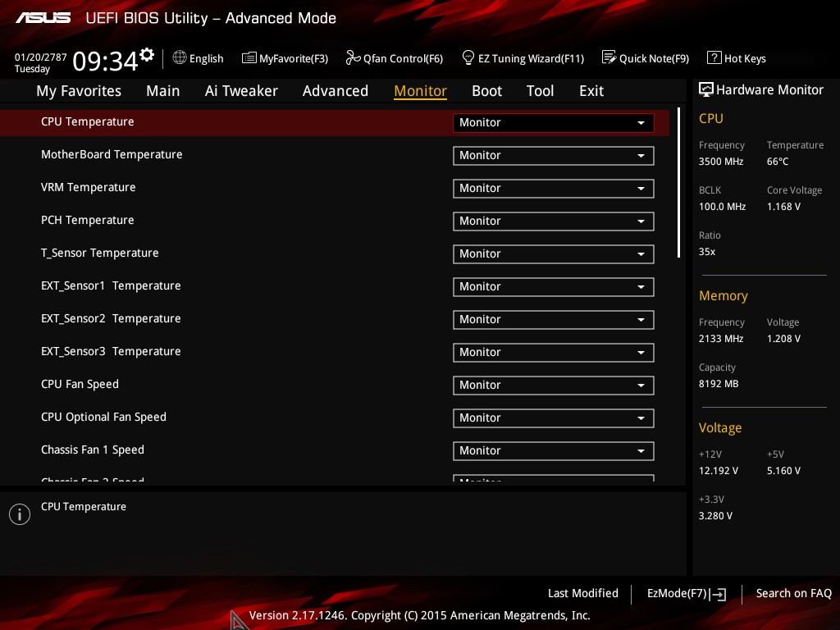The image size is (840, 630).
Task: Select the PCH Temperature label
Action: pyautogui.click(x=87, y=220)
